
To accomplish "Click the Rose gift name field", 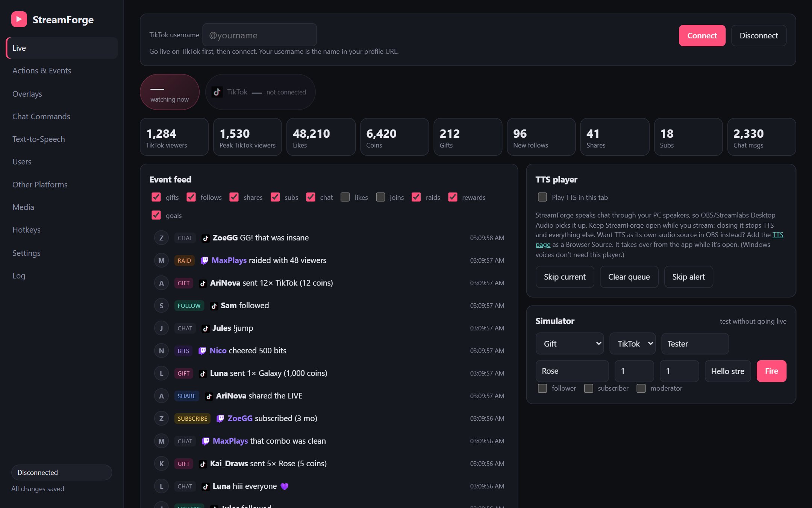I will click(x=572, y=371).
